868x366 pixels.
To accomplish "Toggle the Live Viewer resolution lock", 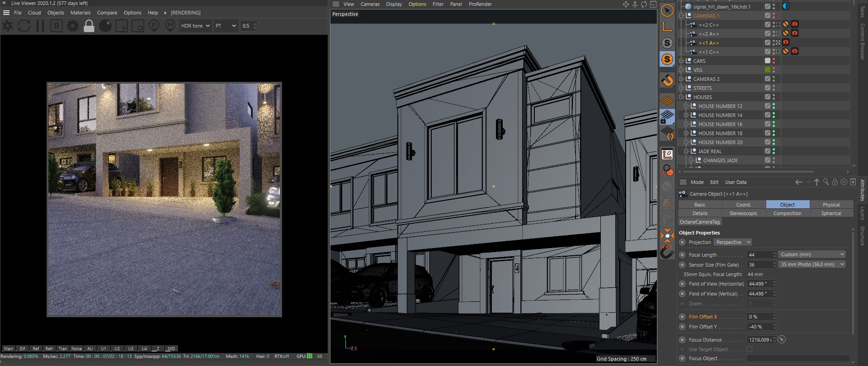I will 89,26.
